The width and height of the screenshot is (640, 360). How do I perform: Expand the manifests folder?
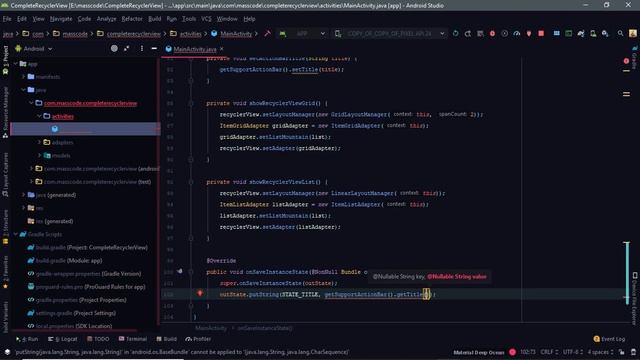(24, 77)
